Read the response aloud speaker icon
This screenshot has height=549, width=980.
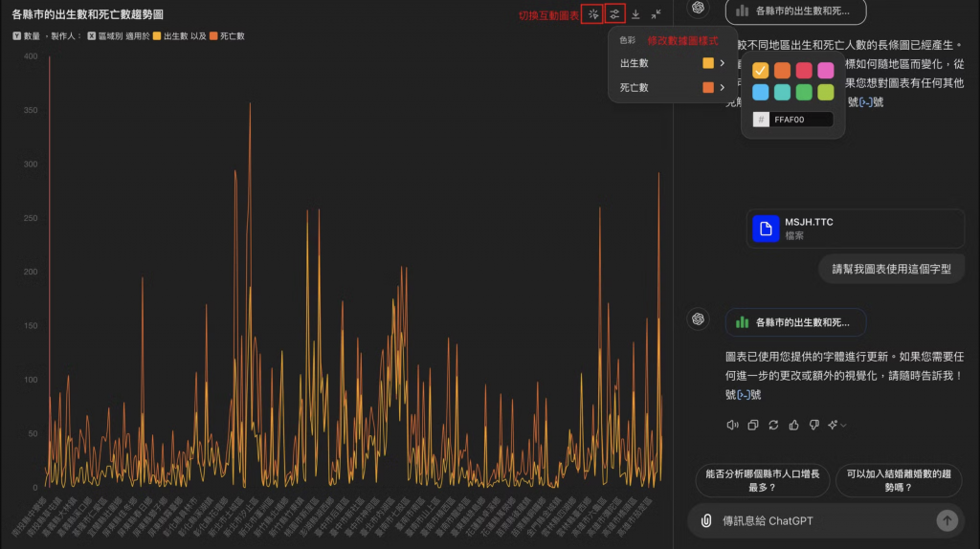coord(732,425)
